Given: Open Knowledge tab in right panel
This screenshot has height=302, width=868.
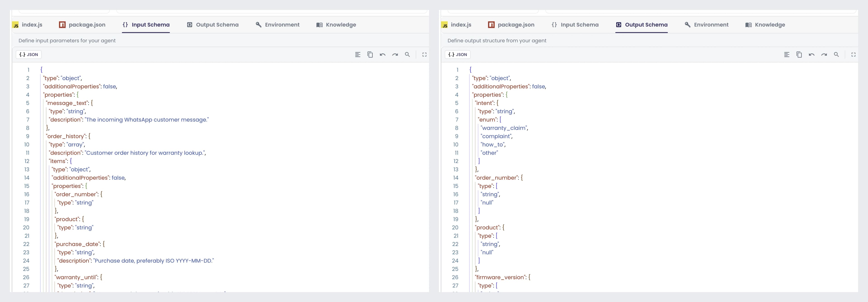Looking at the screenshot, I should click(765, 25).
